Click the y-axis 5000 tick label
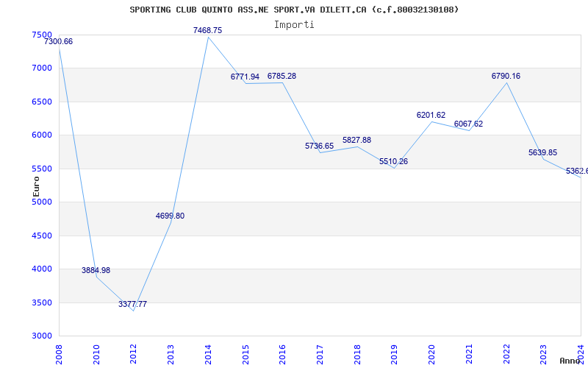Image resolution: width=588 pixels, height=368 pixels. (x=42, y=202)
